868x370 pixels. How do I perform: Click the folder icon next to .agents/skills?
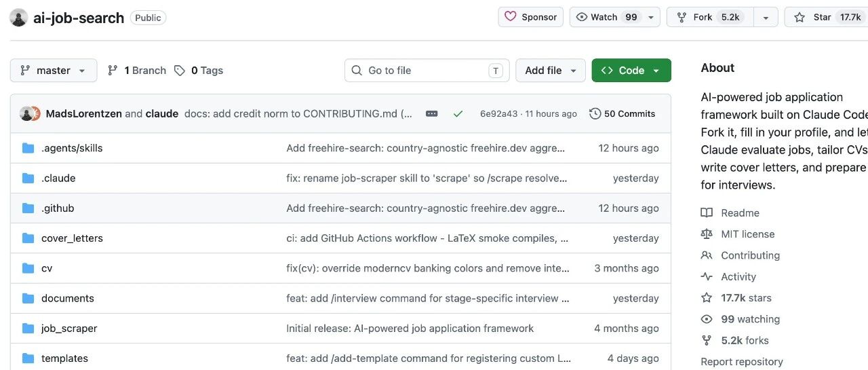tap(28, 148)
